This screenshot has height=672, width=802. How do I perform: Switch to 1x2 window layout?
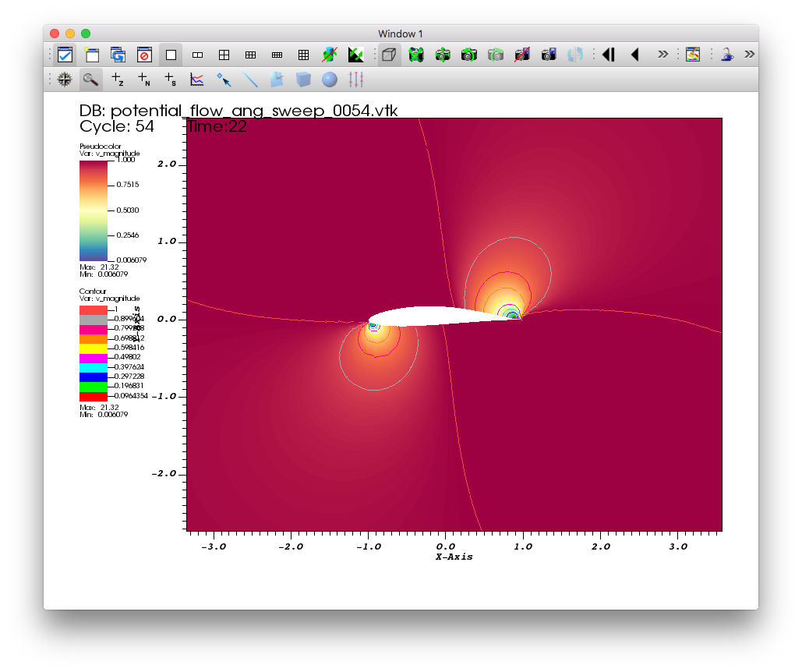click(x=197, y=55)
